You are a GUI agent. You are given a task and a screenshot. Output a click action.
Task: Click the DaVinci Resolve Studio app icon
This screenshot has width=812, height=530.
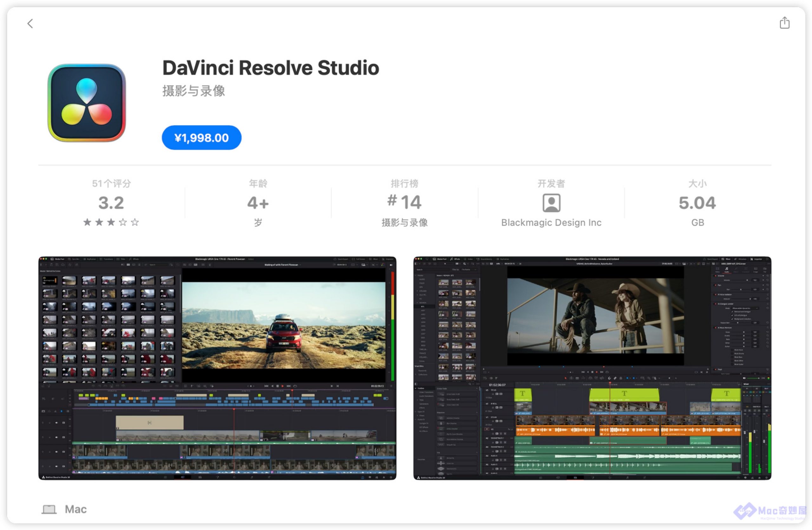pos(87,103)
